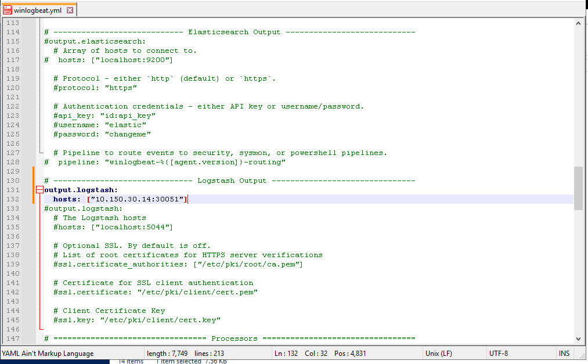
Task: Click the Unix (LF) line ending status
Action: point(438,354)
